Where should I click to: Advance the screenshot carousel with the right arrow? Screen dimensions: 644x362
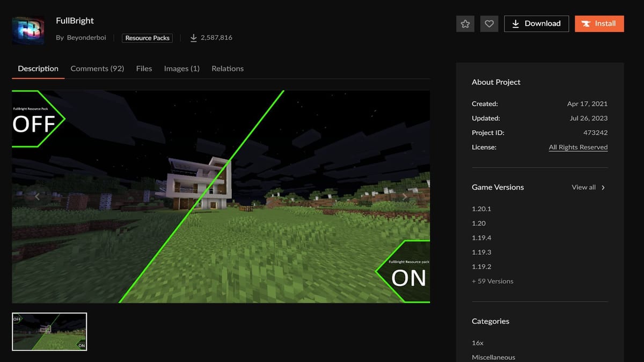click(x=405, y=197)
